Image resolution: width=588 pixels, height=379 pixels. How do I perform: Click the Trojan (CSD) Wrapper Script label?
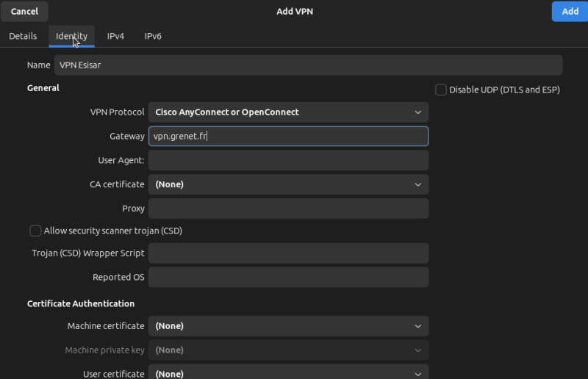tap(88, 253)
